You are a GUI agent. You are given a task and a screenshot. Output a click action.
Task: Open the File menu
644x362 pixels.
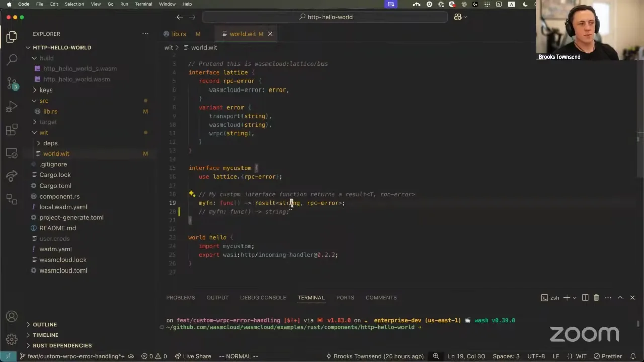[x=39, y=4]
